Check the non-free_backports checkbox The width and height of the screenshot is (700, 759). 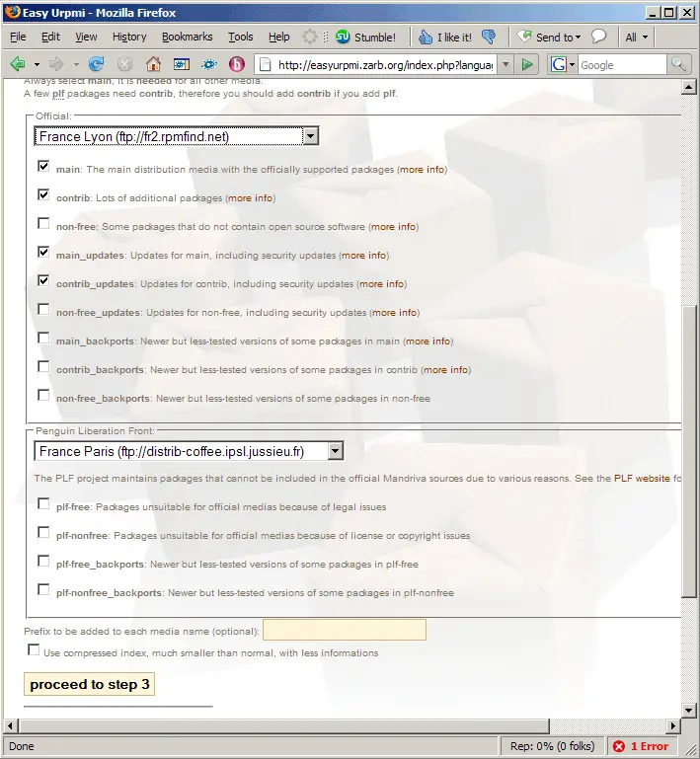43,395
